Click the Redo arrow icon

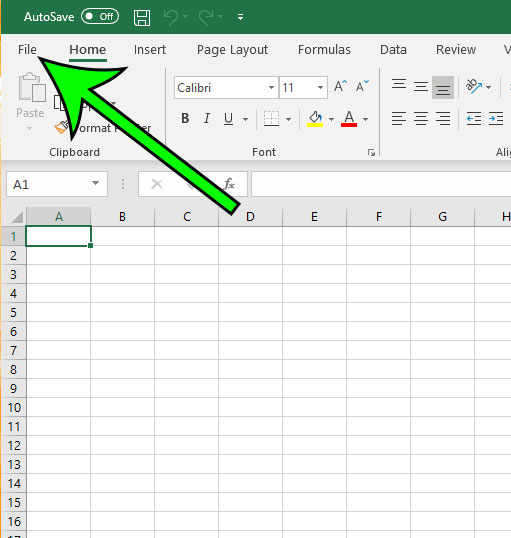click(206, 17)
